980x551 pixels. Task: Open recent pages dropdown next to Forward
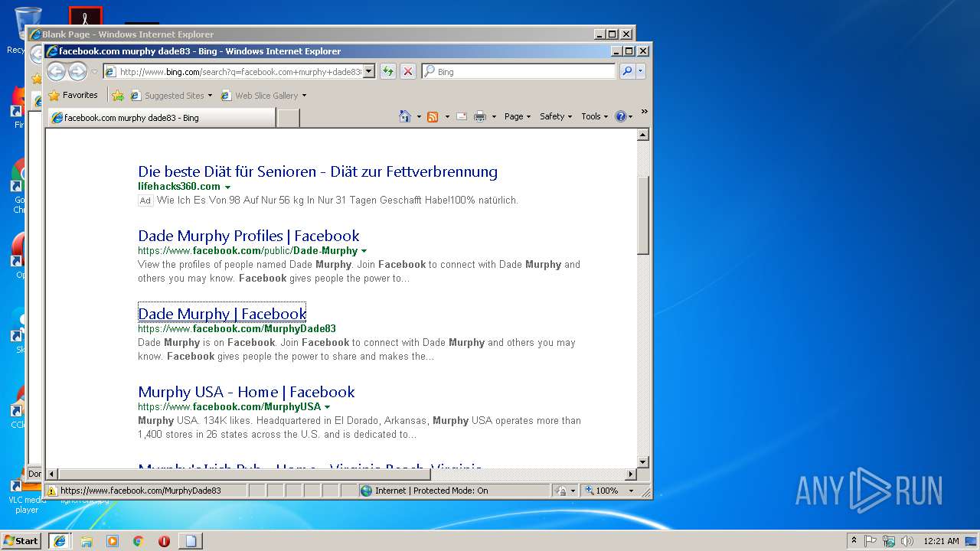[x=94, y=72]
